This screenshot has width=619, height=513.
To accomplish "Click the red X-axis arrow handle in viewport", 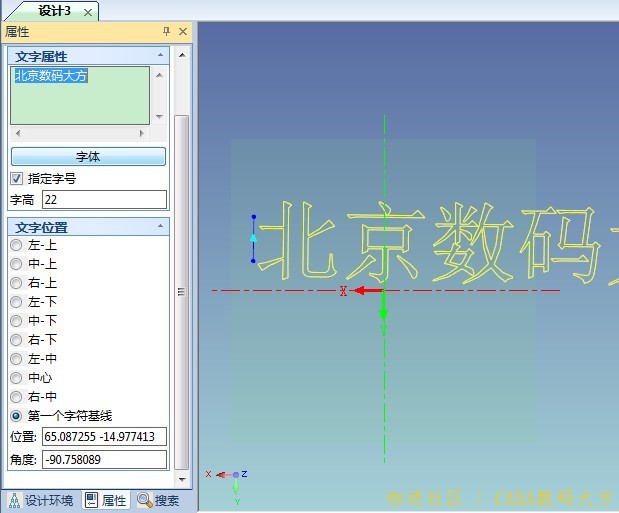I will click(x=369, y=291).
